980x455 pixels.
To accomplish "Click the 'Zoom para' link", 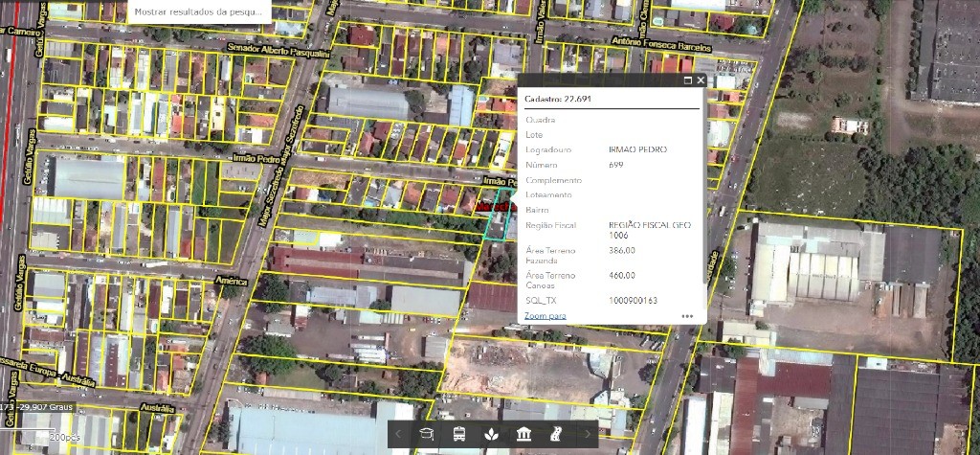I will point(545,315).
